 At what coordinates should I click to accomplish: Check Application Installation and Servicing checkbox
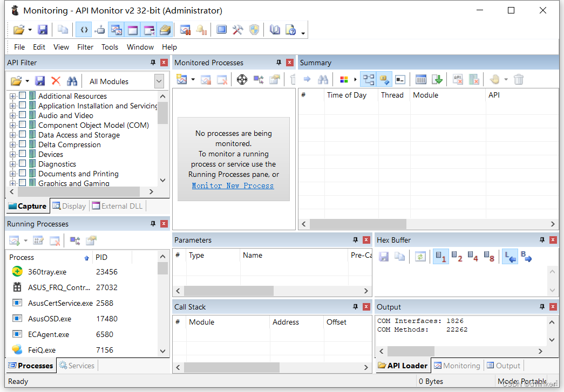pos(22,105)
